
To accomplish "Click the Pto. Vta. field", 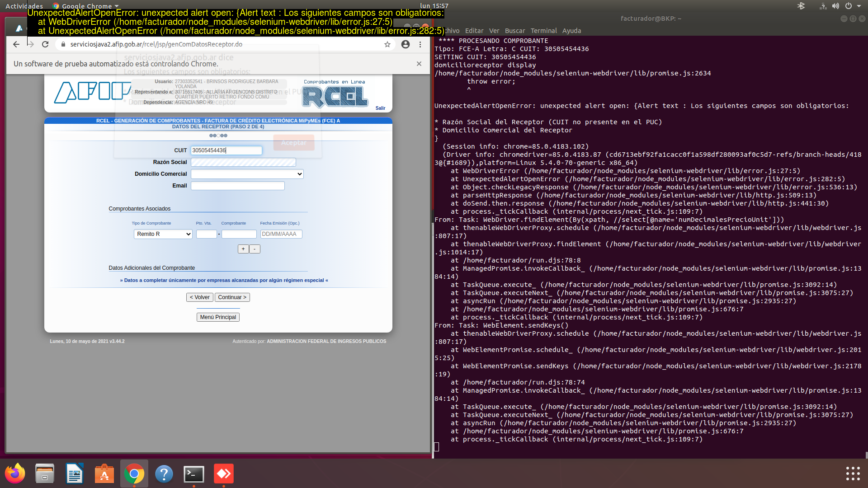I will 207,234.
